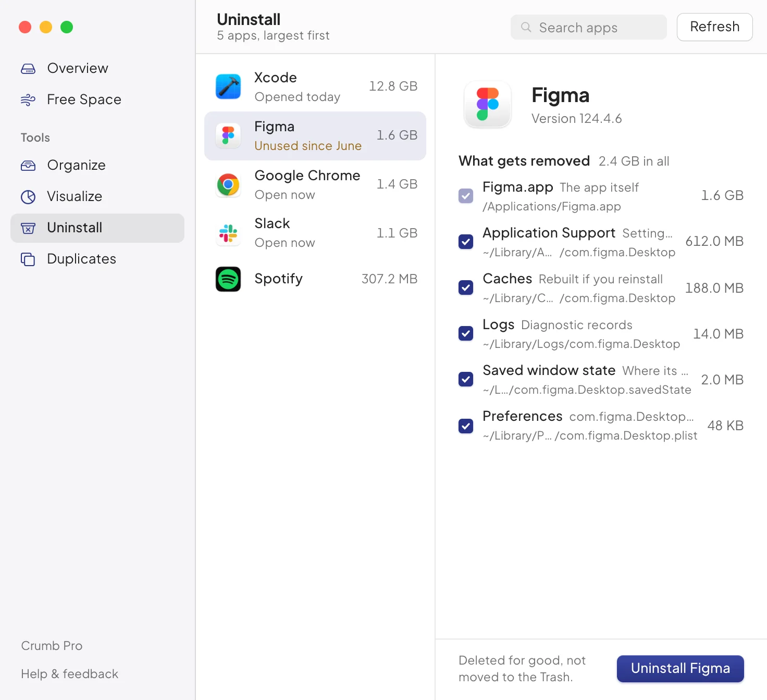This screenshot has width=767, height=700.
Task: Click the 12.8 GB Xcode size
Action: (x=393, y=86)
